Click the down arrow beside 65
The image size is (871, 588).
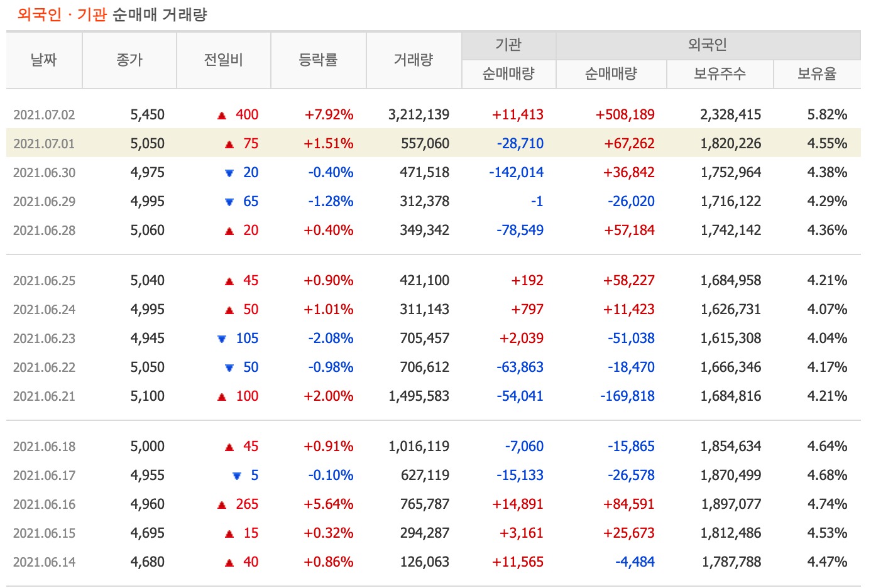[x=229, y=202]
